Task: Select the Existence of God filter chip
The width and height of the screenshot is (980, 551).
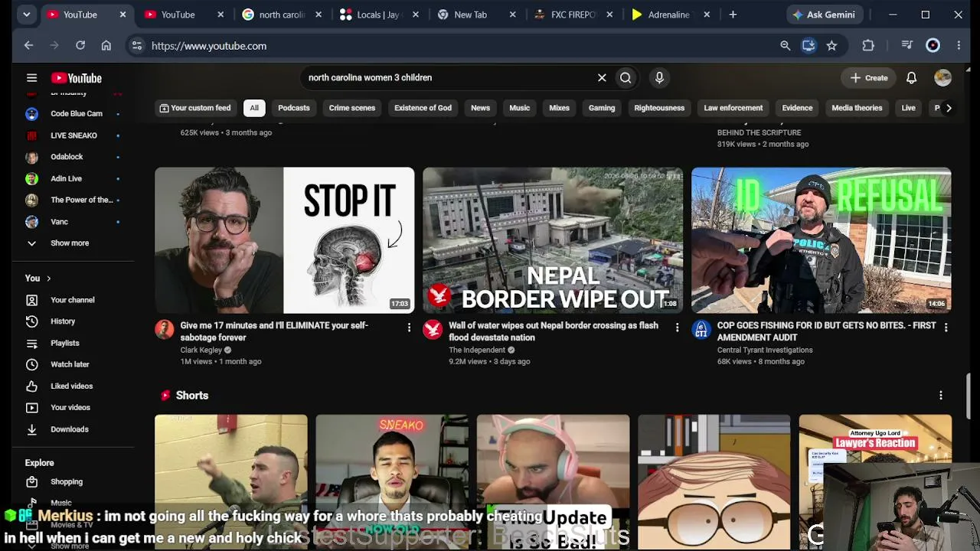Action: tap(423, 108)
